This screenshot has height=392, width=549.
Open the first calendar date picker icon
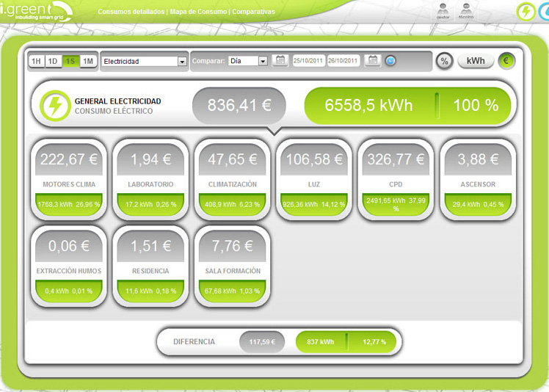click(x=280, y=61)
